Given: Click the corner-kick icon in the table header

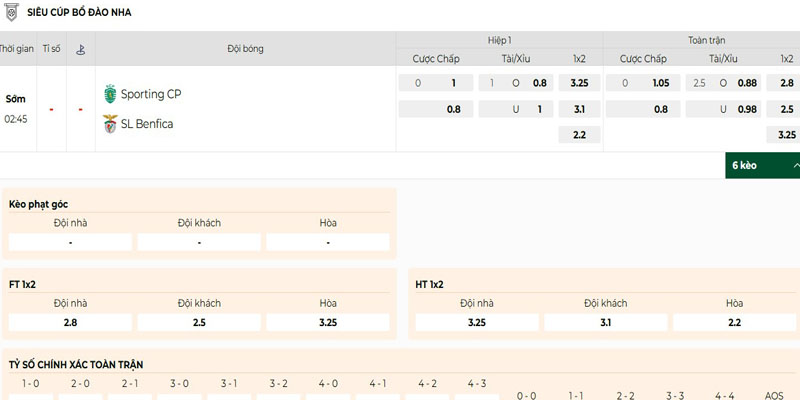Looking at the screenshot, I should click(x=81, y=49).
